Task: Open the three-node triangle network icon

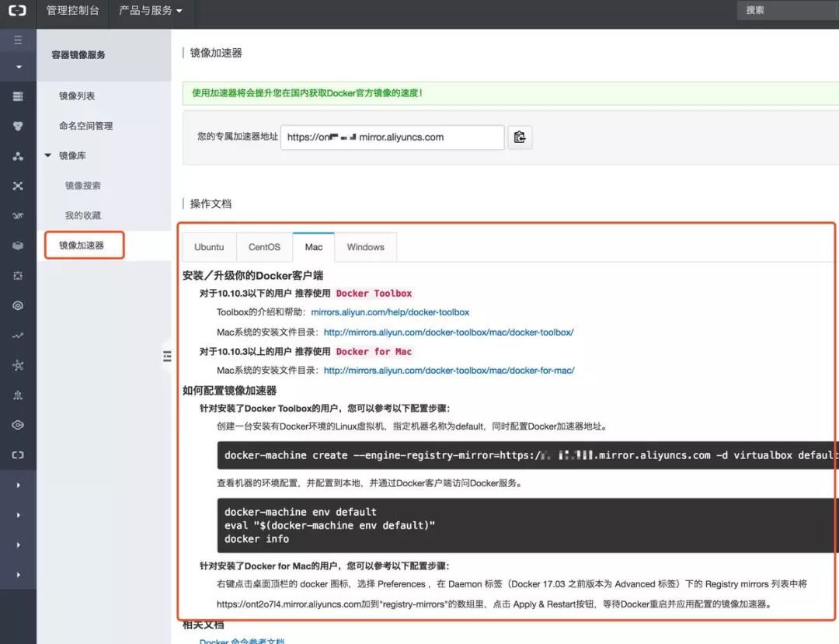Action: click(x=18, y=156)
